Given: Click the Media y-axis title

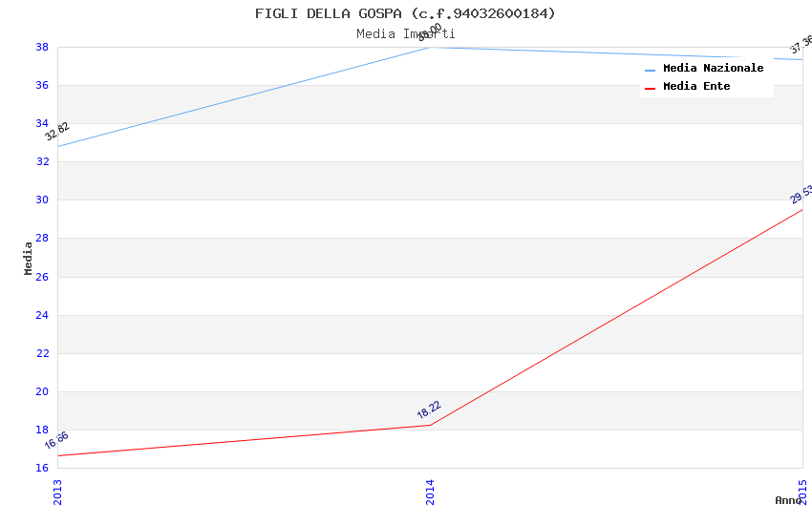Looking at the screenshot, I should (x=29, y=258).
